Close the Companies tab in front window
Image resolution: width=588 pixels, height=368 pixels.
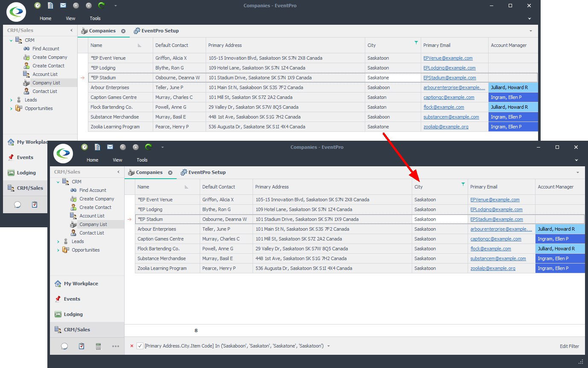pyautogui.click(x=170, y=173)
